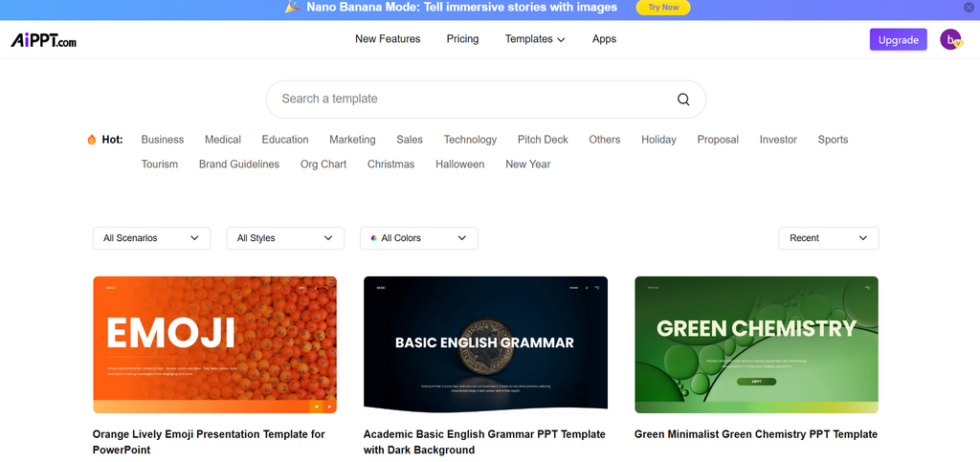
Task: Choose the Halloween category tag
Action: (x=459, y=165)
